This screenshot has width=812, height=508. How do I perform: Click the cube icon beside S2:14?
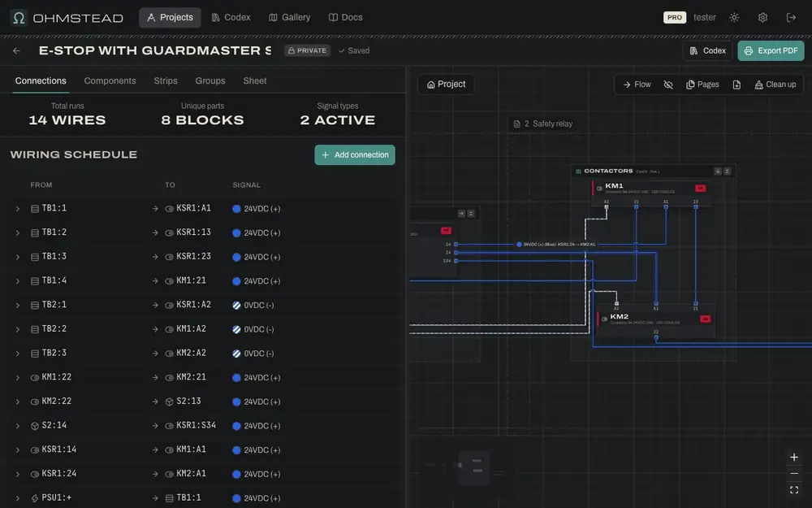tap(35, 426)
